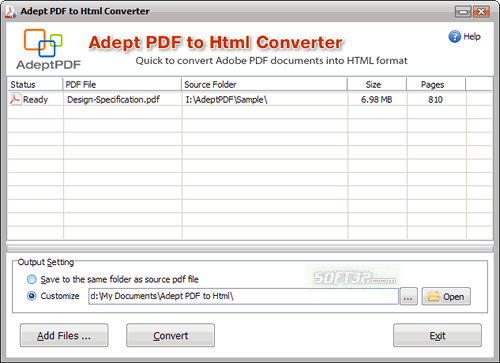This screenshot has width=500, height=363.
Task: Click the Add Files ... button
Action: pos(64,335)
